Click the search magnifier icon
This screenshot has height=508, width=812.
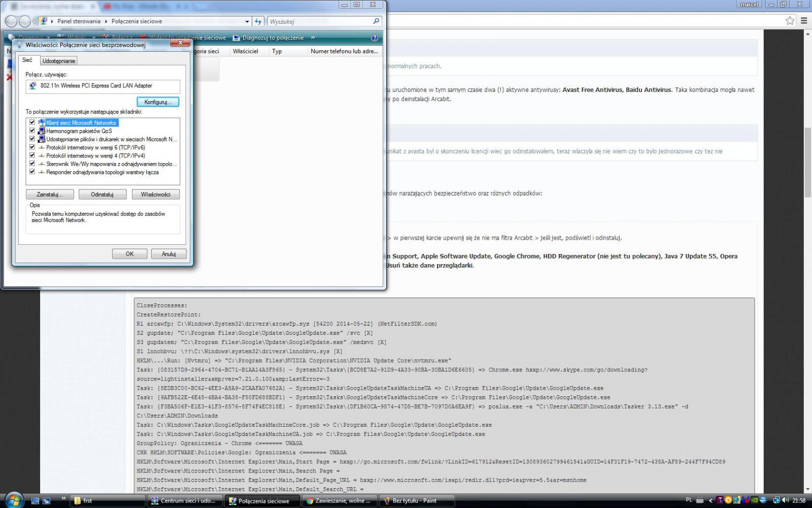(x=376, y=21)
